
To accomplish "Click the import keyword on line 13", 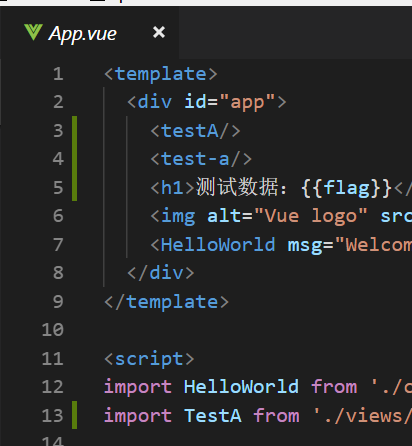I will click(x=138, y=416).
